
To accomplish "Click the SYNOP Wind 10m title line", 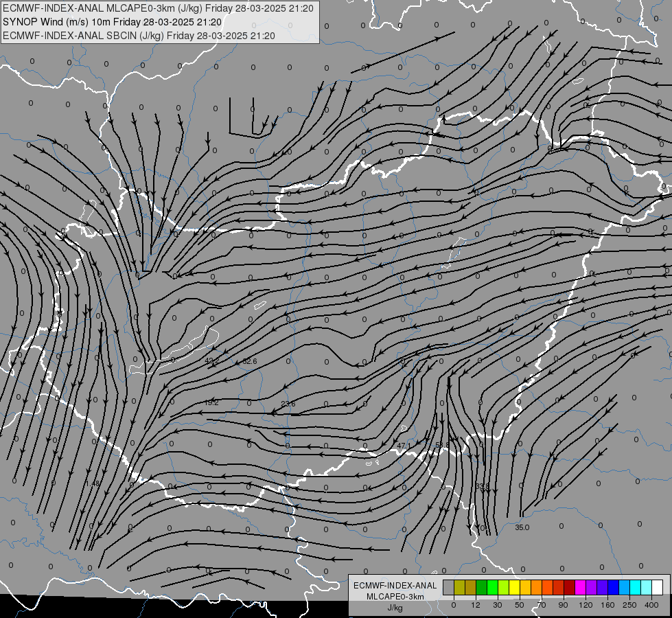I will (113, 22).
